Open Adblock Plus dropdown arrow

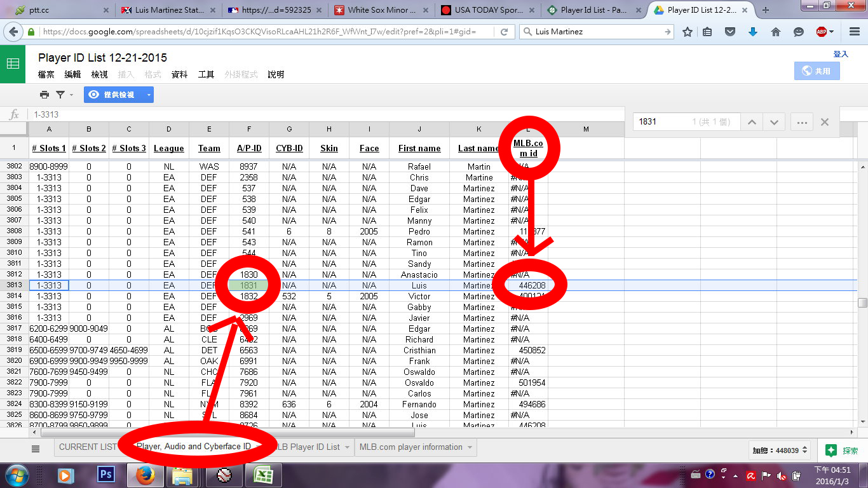point(831,32)
